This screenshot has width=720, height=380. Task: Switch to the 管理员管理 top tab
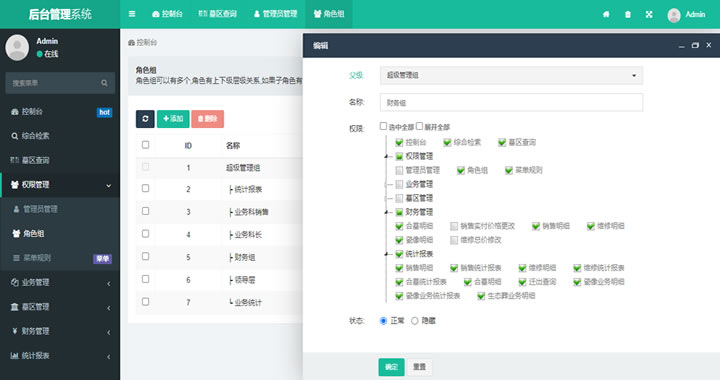pos(276,14)
